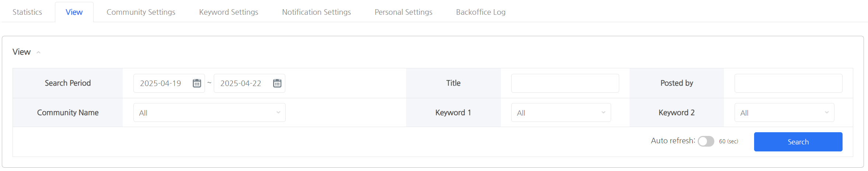The image size is (868, 171).
Task: Click the start date field 2025-04-19
Action: pos(161,83)
